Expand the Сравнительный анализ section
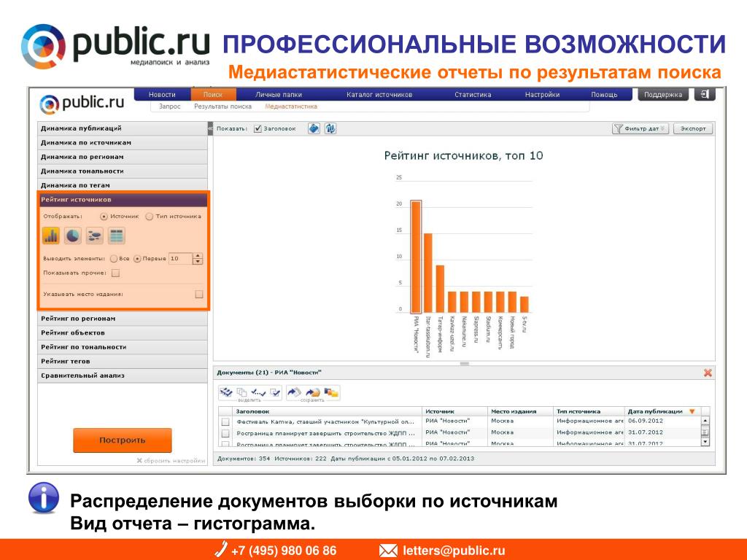The width and height of the screenshot is (747, 560). 123,376
